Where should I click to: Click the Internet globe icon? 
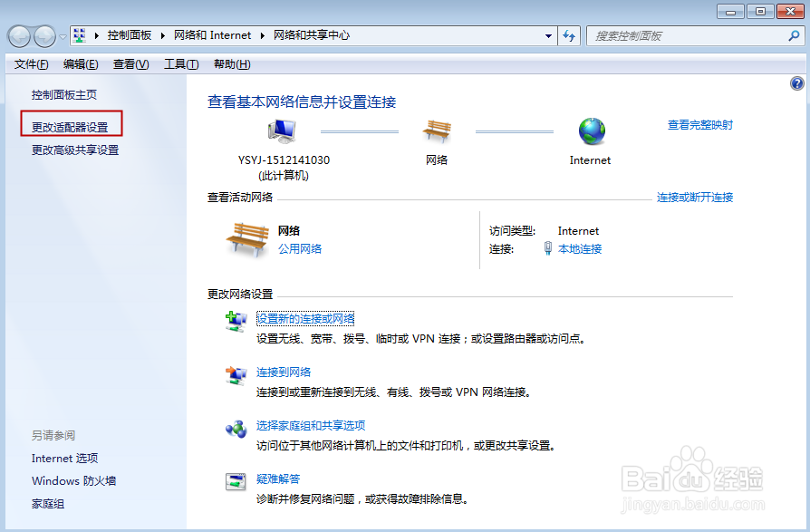(590, 132)
